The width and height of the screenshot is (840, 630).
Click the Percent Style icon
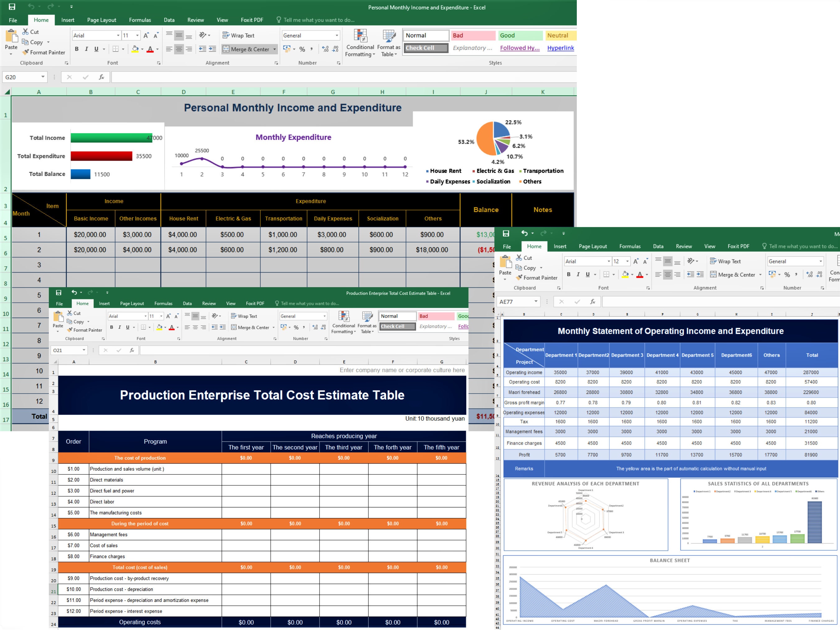click(x=302, y=49)
